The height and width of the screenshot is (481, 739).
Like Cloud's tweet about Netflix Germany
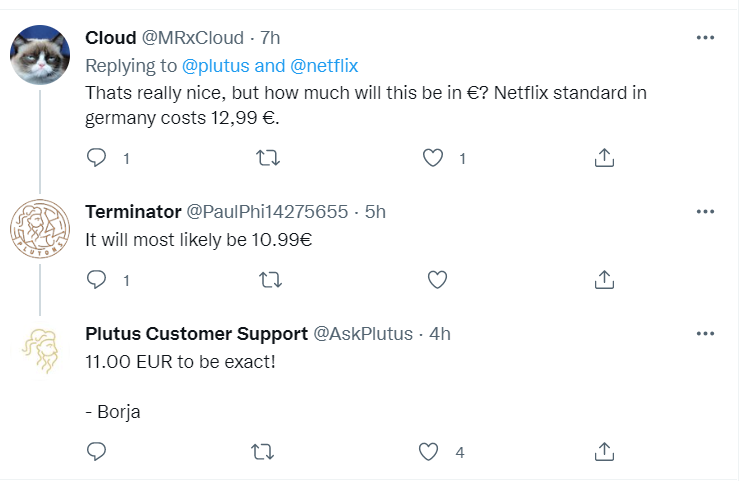coord(433,158)
